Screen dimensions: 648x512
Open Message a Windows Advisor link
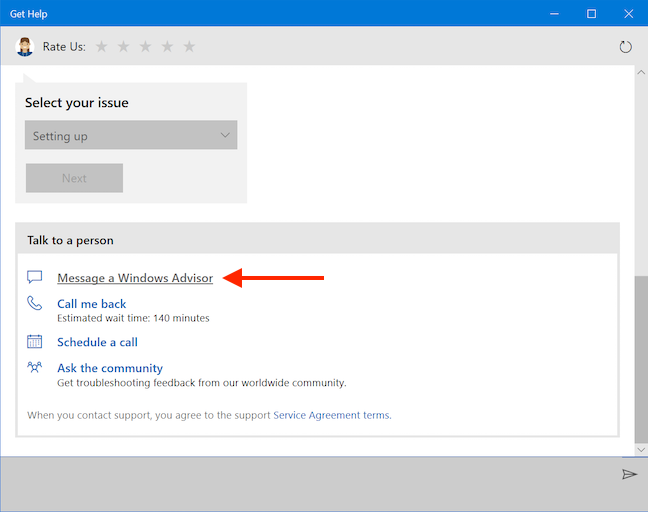(x=135, y=278)
